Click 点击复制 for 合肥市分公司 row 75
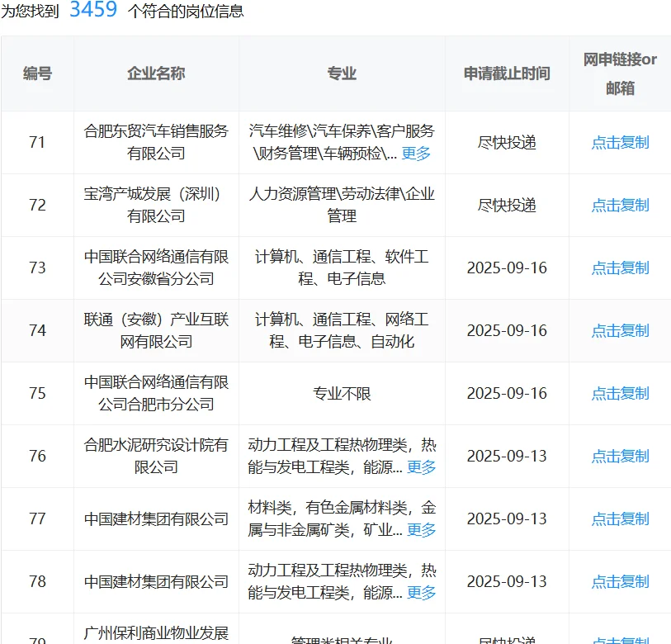Screen dimensions: 671x644 pyautogui.click(x=620, y=394)
